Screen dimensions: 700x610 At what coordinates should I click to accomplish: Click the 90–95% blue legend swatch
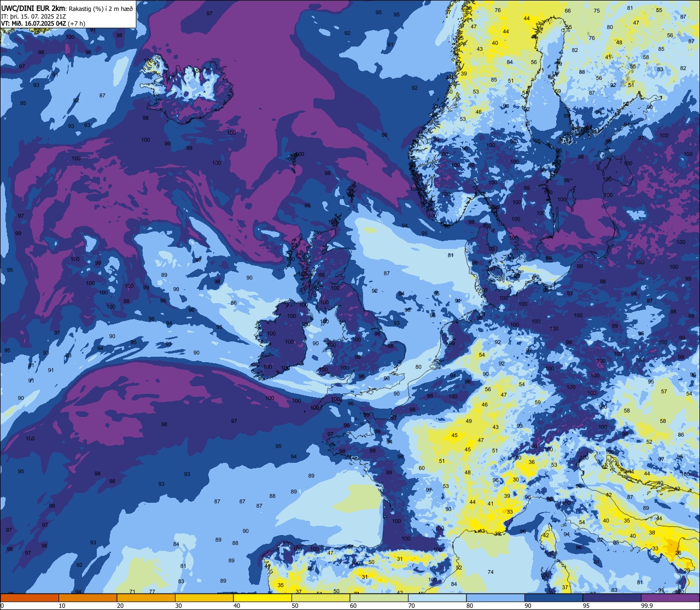coord(553,597)
